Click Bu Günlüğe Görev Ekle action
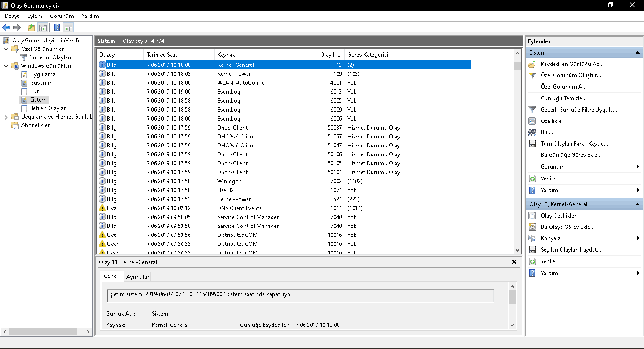This screenshot has width=644, height=349. coord(571,155)
